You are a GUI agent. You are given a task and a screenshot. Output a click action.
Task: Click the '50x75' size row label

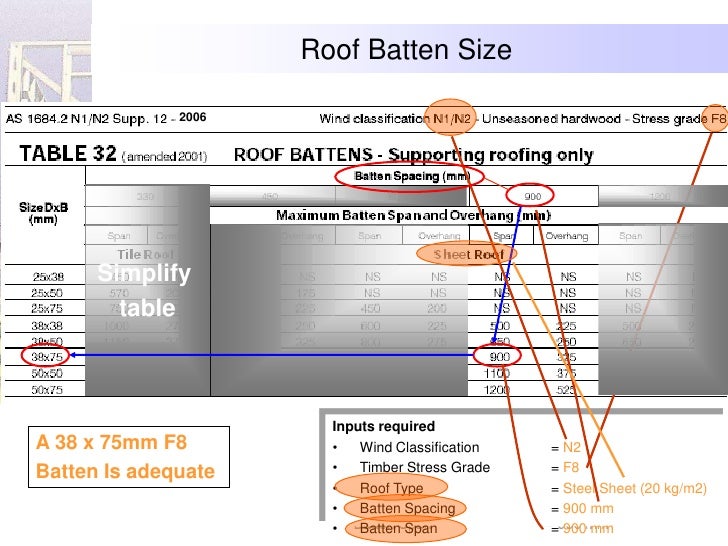pyautogui.click(x=47, y=390)
